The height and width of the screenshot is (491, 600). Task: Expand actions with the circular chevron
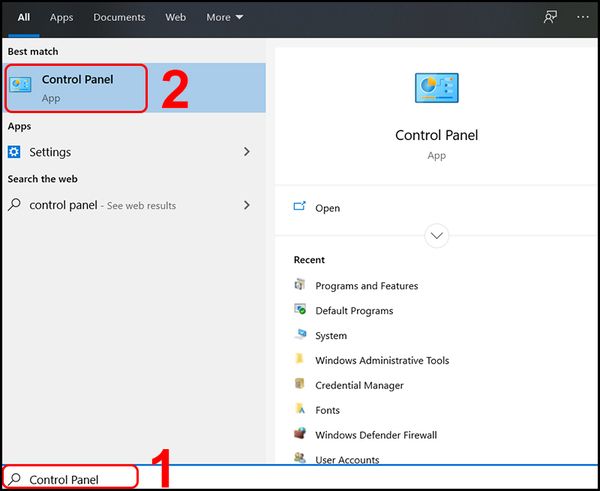[x=436, y=236]
